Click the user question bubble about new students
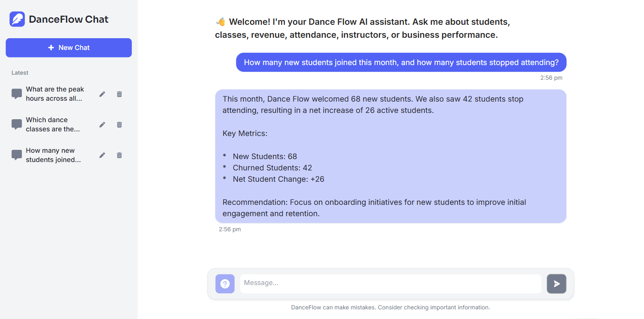This screenshot has width=644, height=319. (x=401, y=62)
